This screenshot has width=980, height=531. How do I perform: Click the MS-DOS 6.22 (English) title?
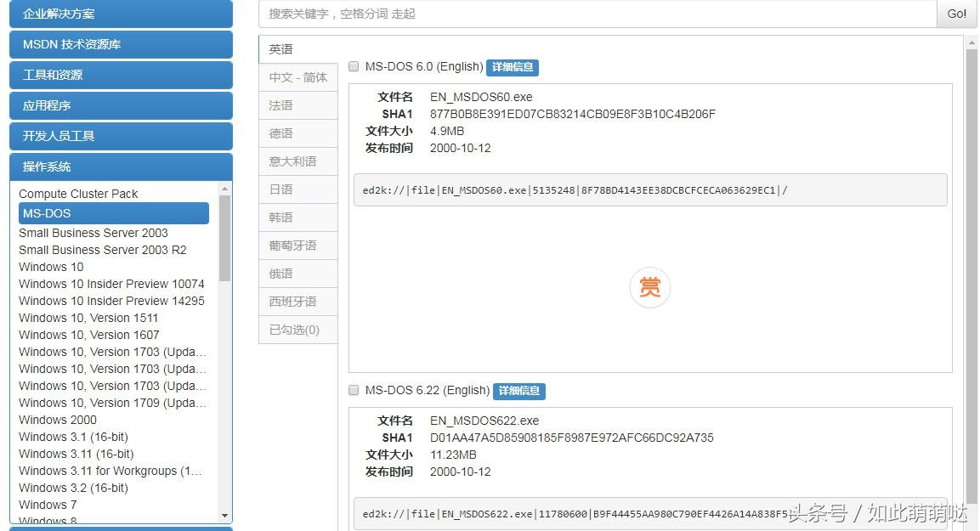[428, 391]
